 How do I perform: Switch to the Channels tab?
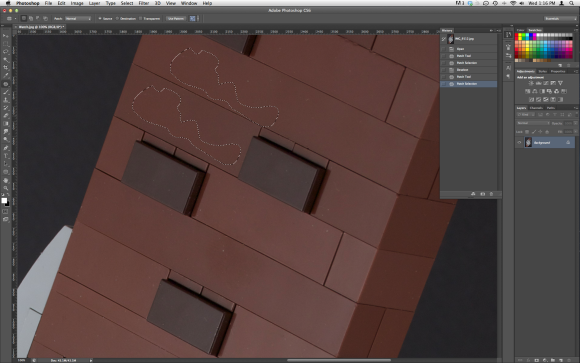point(536,108)
